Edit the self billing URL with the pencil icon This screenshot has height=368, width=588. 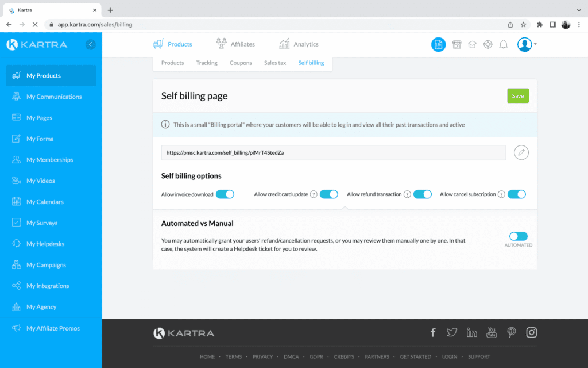coord(521,152)
